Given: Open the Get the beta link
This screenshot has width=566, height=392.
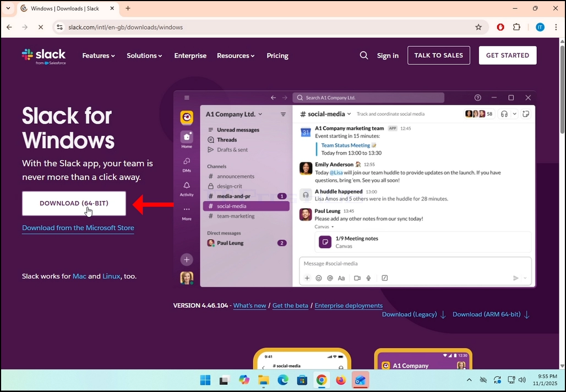Looking at the screenshot, I should pyautogui.click(x=290, y=306).
